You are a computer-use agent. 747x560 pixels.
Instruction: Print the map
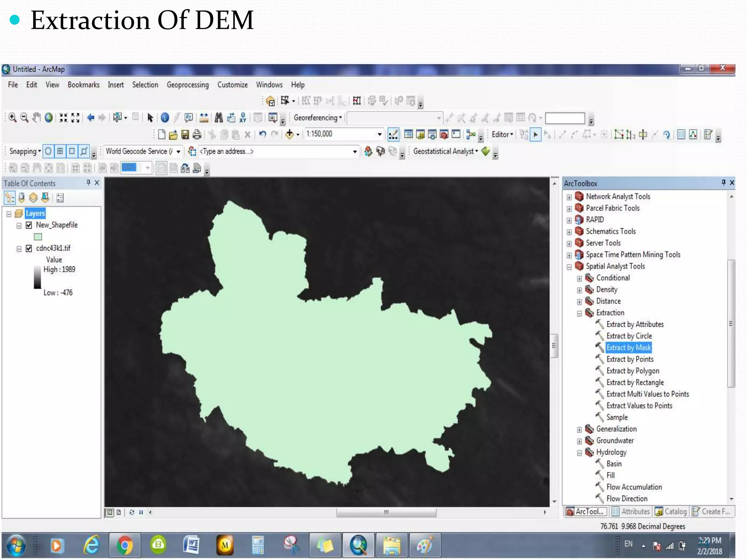(197, 135)
